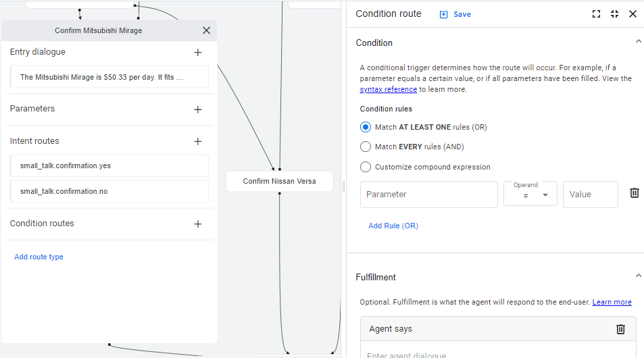Select Match EVERY rules (AND) option
The image size is (644, 358).
[x=366, y=147]
